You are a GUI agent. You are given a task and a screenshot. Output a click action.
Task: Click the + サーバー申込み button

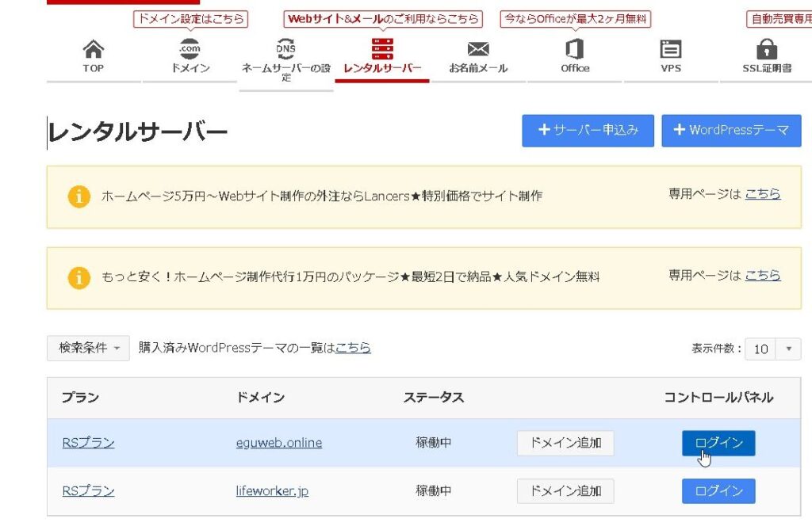pyautogui.click(x=588, y=131)
